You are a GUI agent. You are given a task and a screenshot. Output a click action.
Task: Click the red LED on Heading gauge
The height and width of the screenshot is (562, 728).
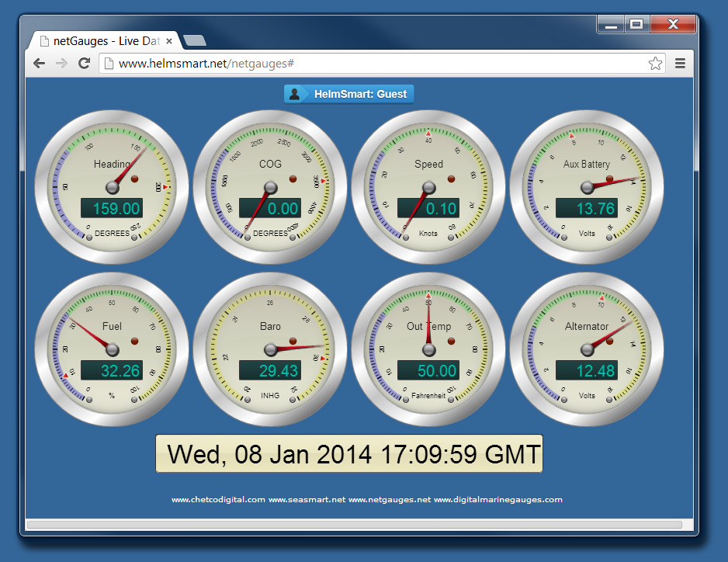tap(134, 179)
